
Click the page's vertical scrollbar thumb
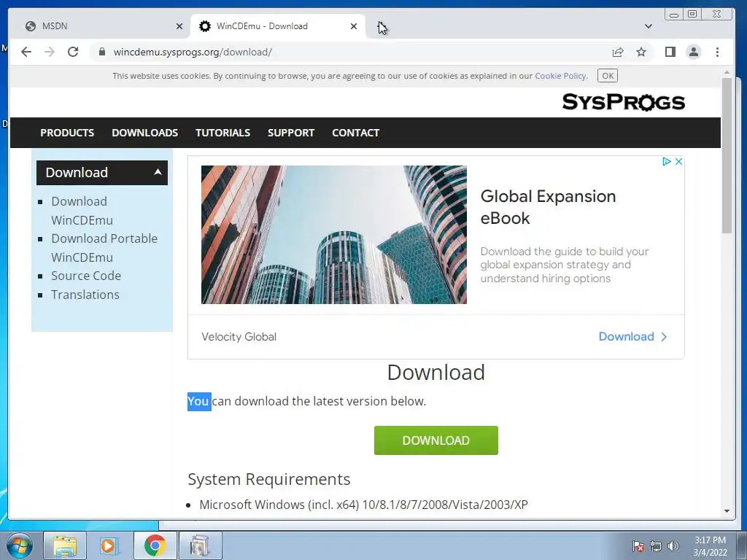pos(727,156)
